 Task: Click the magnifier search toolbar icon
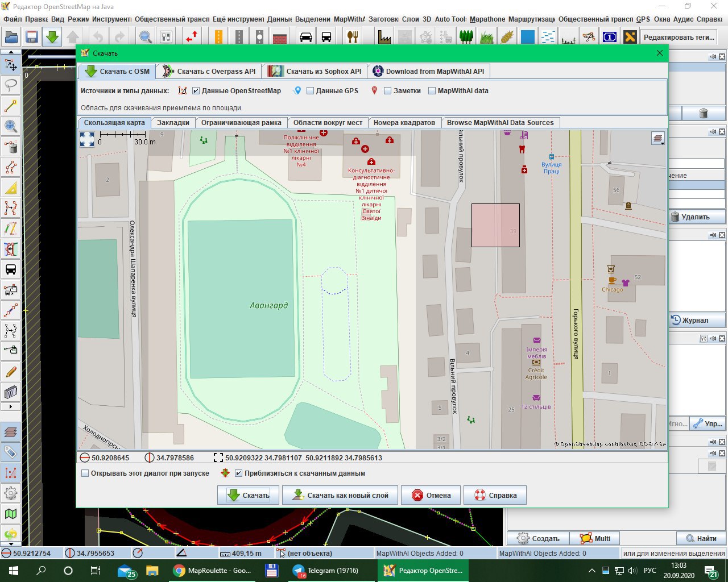click(146, 38)
